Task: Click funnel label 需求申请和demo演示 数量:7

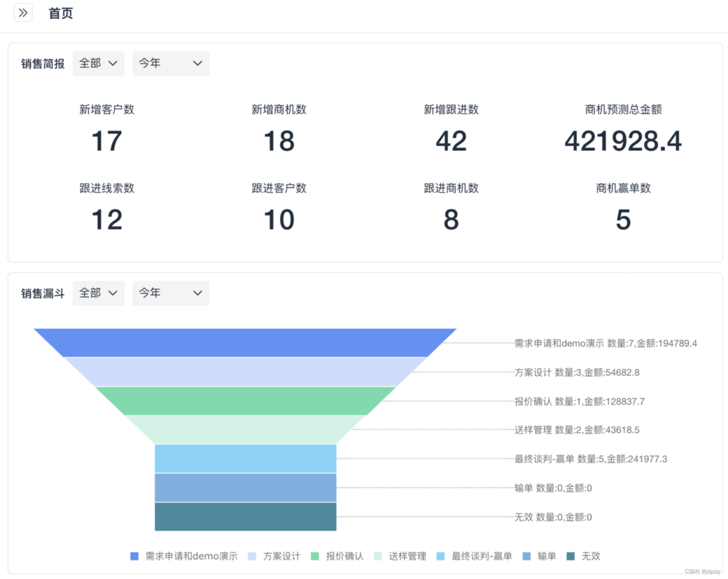Action: [x=606, y=343]
